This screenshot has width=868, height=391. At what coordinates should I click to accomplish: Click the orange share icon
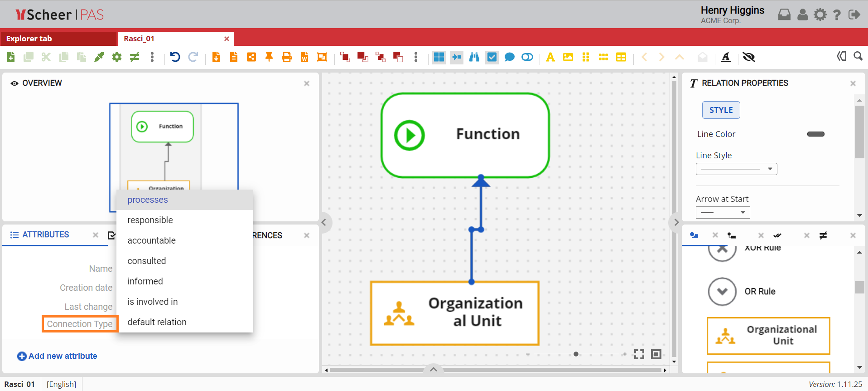point(251,57)
